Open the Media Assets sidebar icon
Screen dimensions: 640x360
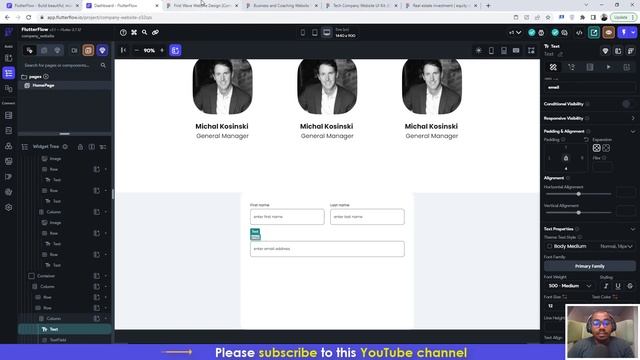click(9, 161)
